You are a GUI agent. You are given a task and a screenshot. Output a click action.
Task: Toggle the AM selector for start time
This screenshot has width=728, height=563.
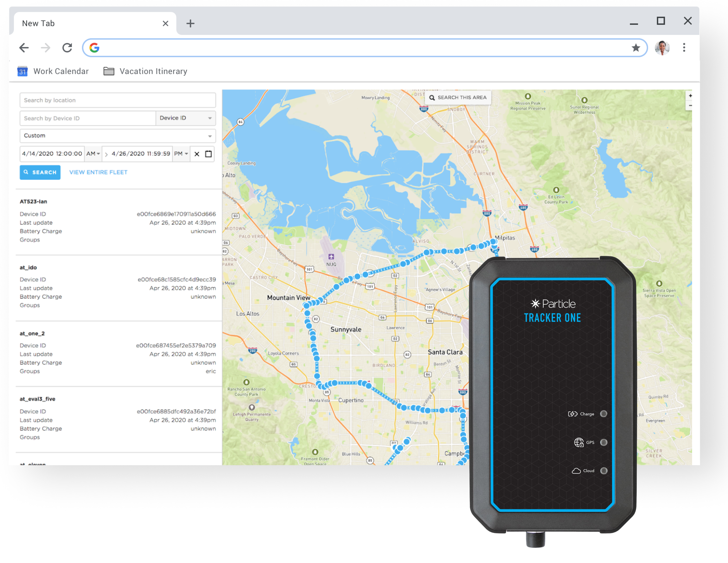point(93,154)
